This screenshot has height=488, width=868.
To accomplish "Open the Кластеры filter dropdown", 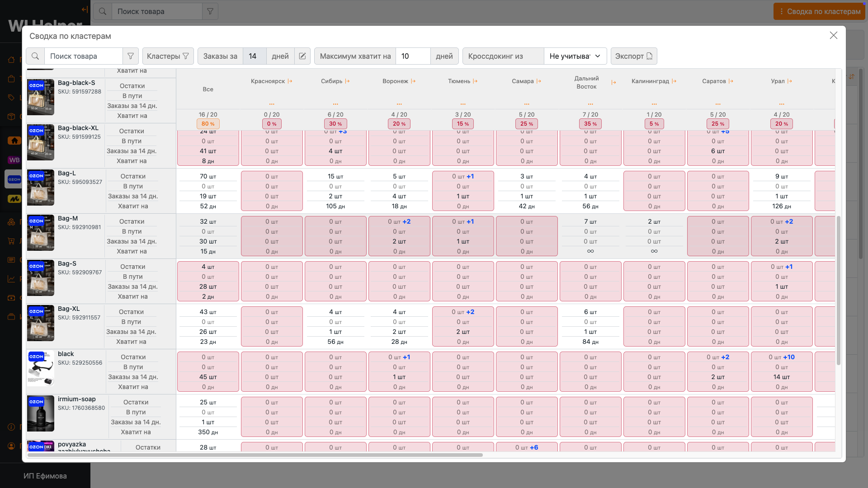I will tap(168, 56).
